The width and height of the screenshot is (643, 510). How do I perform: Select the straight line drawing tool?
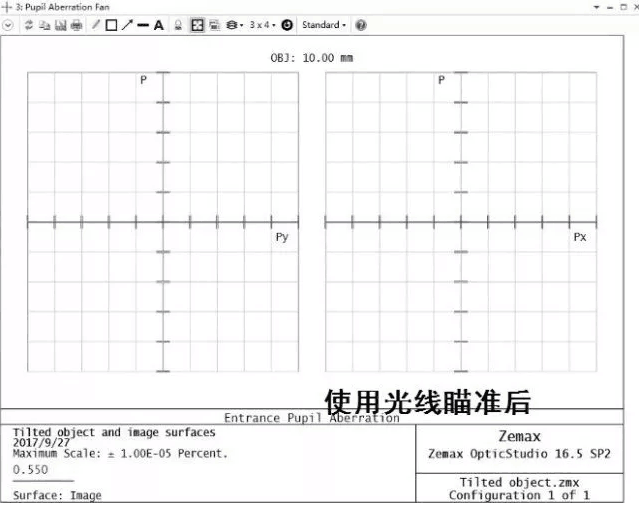click(142, 25)
